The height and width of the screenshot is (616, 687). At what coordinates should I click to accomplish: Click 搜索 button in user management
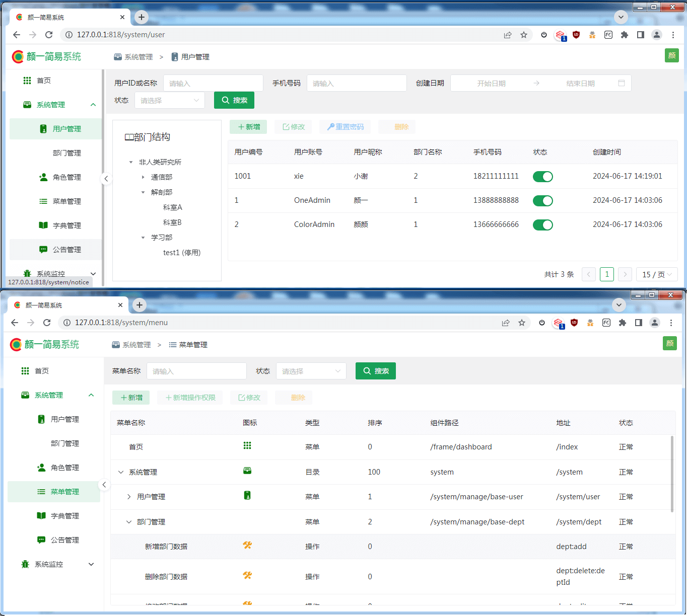(234, 100)
